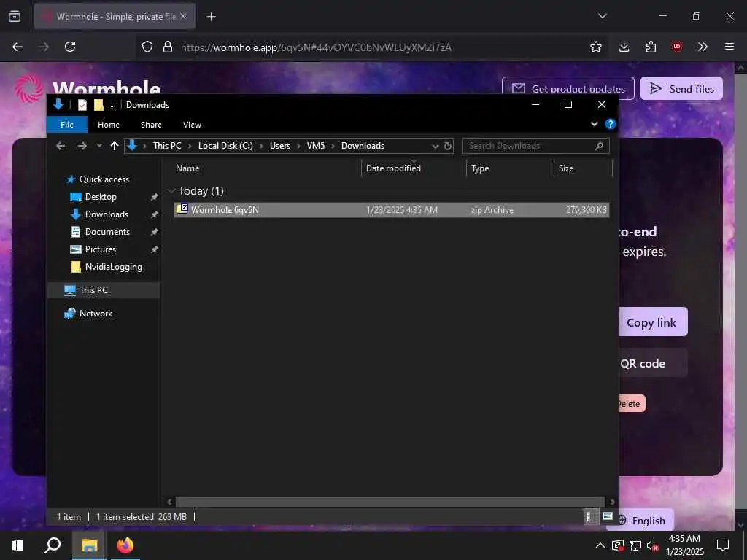Open the Share ribbon tab
This screenshot has width=747, height=560.
[151, 124]
